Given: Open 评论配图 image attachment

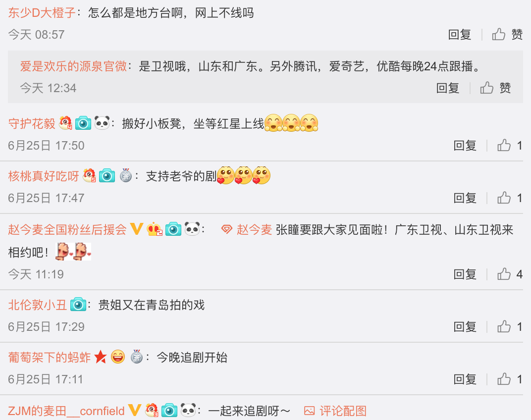Looking at the screenshot, I should coord(335,411).
